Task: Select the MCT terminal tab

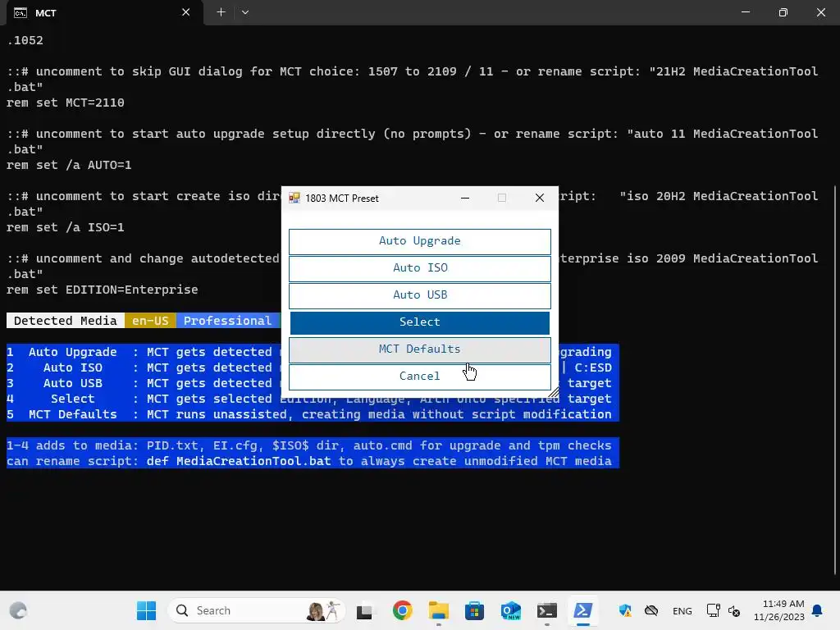Action: [x=104, y=13]
